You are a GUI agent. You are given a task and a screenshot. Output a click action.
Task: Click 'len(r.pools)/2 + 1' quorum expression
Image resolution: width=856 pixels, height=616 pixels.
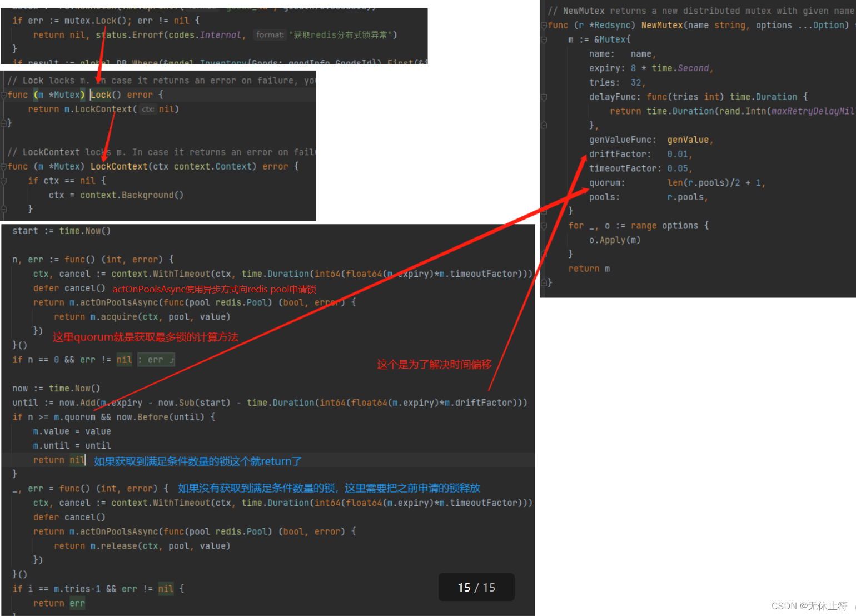coord(714,183)
